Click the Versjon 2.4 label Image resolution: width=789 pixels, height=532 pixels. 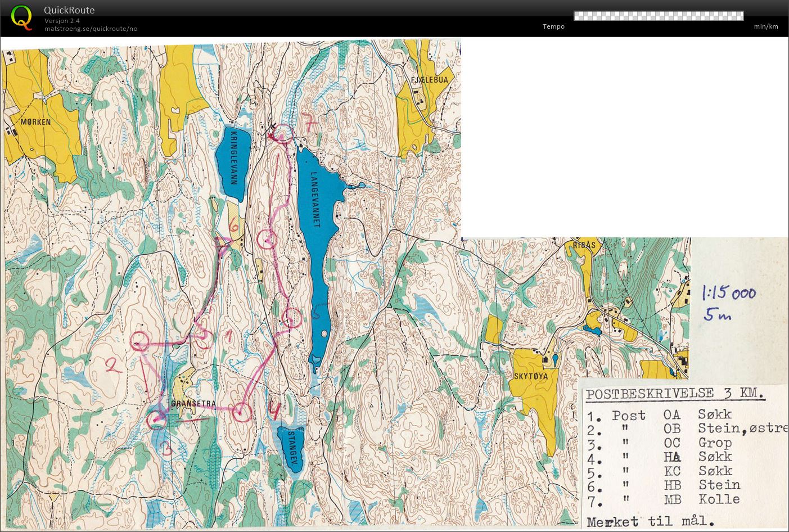[x=62, y=21]
